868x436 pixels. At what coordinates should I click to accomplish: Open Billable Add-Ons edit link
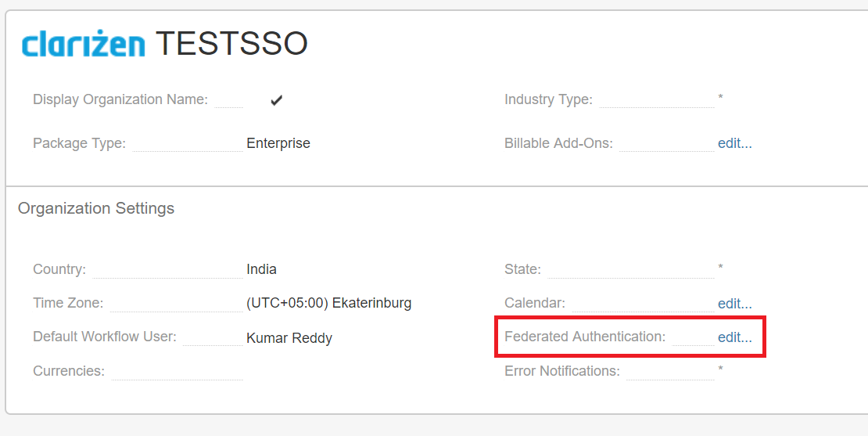[734, 143]
